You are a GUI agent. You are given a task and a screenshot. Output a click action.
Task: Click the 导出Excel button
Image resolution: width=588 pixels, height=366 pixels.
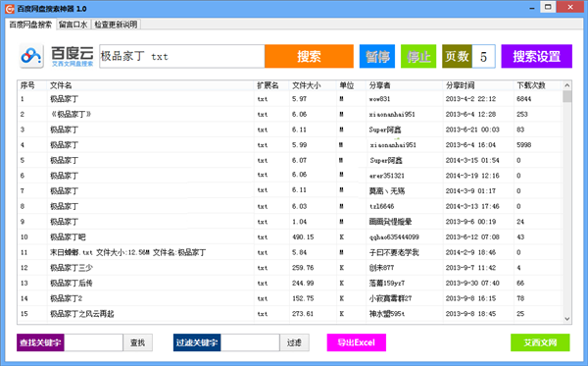(x=357, y=342)
